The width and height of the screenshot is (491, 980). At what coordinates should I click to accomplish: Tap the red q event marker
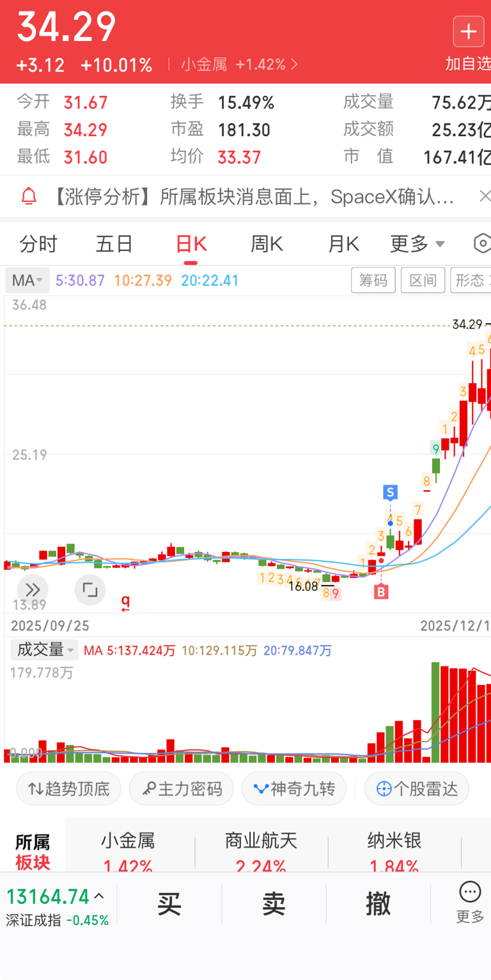(126, 602)
